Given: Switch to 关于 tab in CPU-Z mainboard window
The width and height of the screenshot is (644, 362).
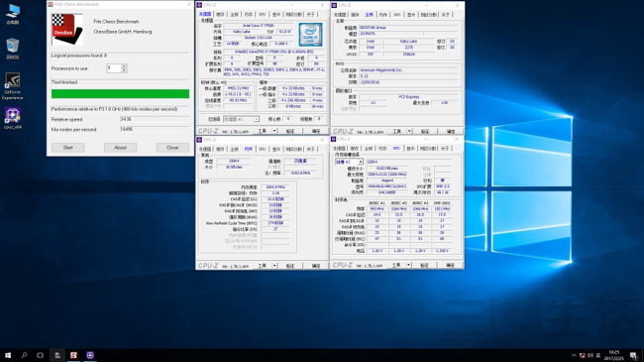Looking at the screenshot, I should pyautogui.click(x=445, y=15).
